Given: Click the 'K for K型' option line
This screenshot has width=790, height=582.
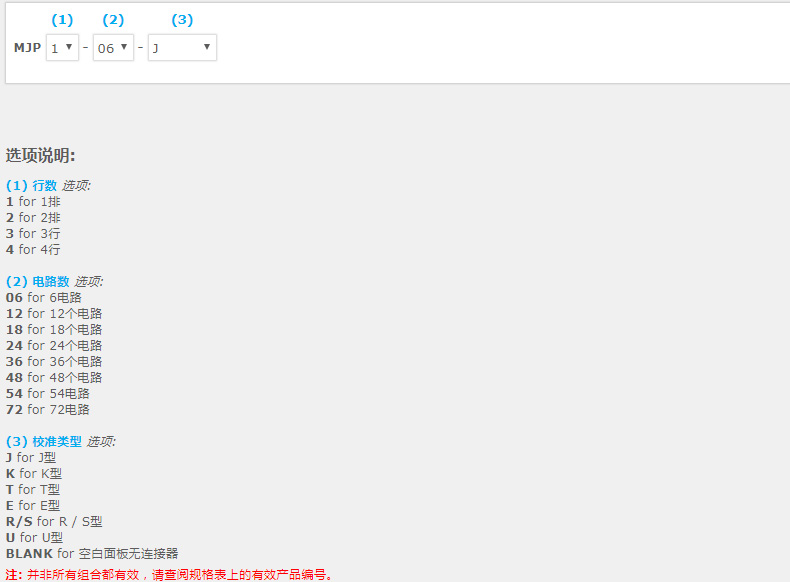Looking at the screenshot, I should (34, 473).
